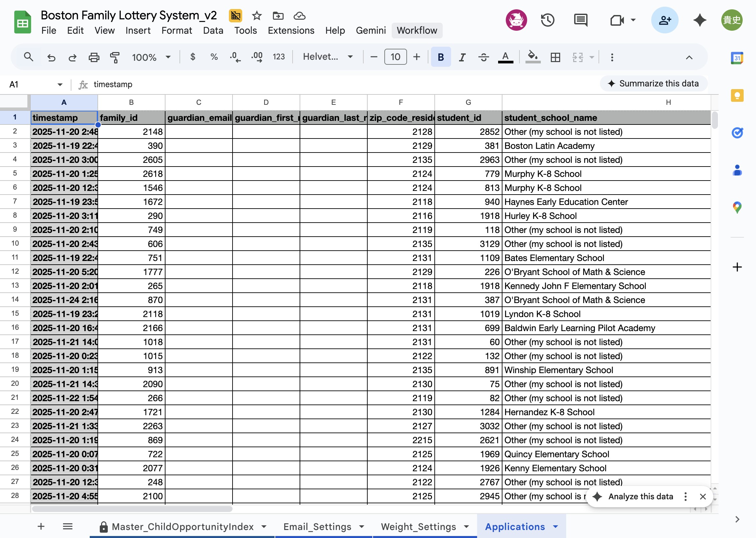Click the Share people icon button
Screen dimensions: 756x538
(x=665, y=20)
